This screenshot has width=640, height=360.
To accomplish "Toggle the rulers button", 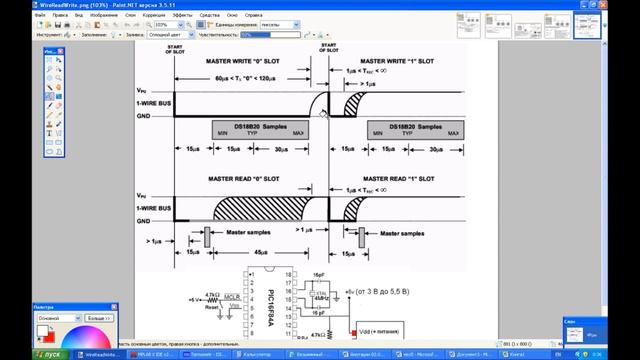I will [210, 25].
